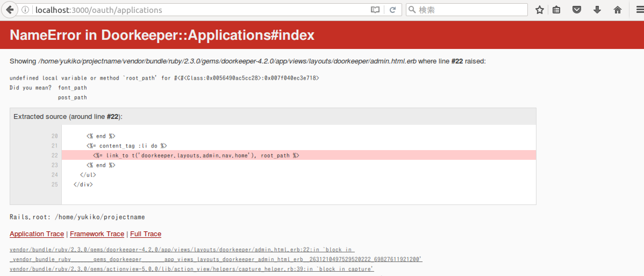
Task: Switch to the Framework Trace view
Action: point(97,234)
